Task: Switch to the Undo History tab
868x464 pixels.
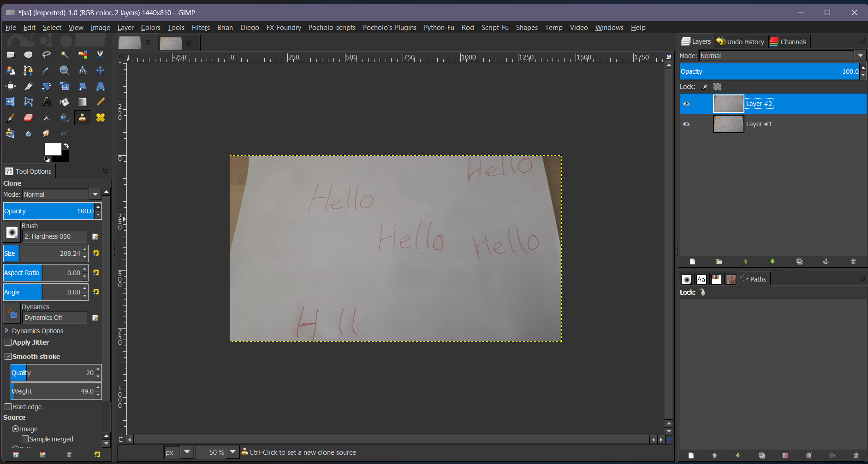Action: [x=740, y=41]
